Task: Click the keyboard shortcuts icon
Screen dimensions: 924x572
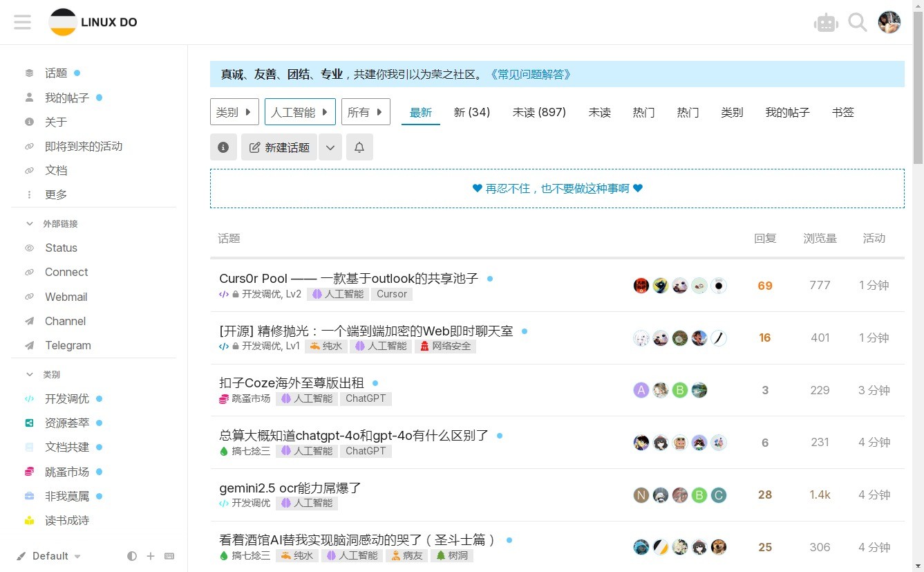Action: (169, 556)
